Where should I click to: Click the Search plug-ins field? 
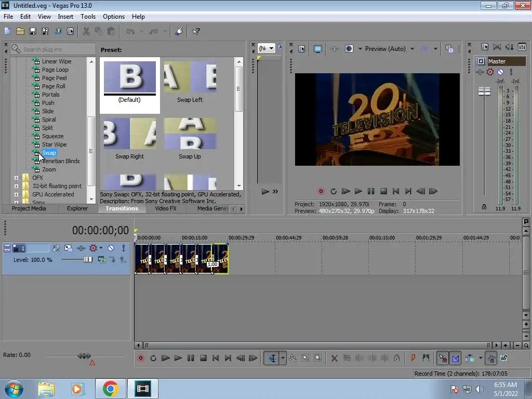click(54, 49)
